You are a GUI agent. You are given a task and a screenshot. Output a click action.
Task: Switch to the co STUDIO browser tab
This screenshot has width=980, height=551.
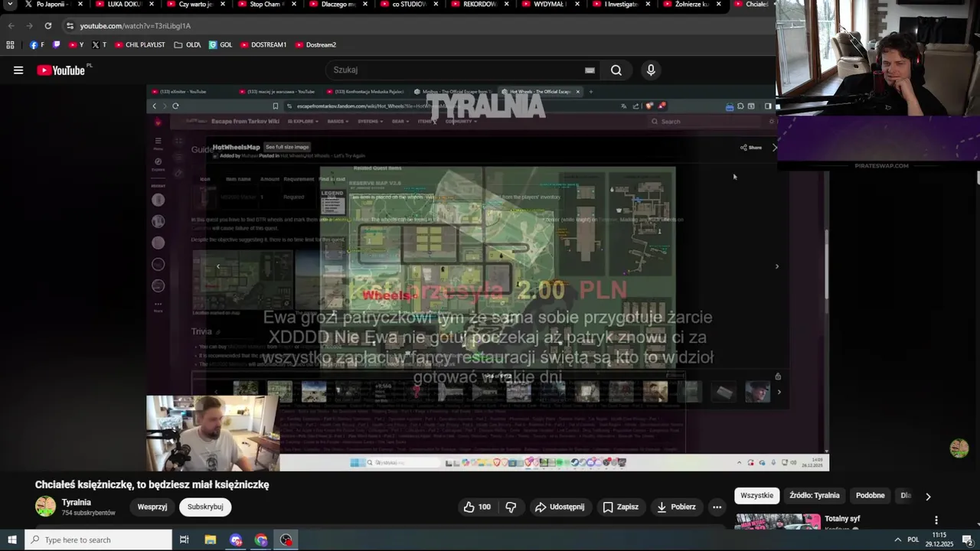pyautogui.click(x=407, y=4)
